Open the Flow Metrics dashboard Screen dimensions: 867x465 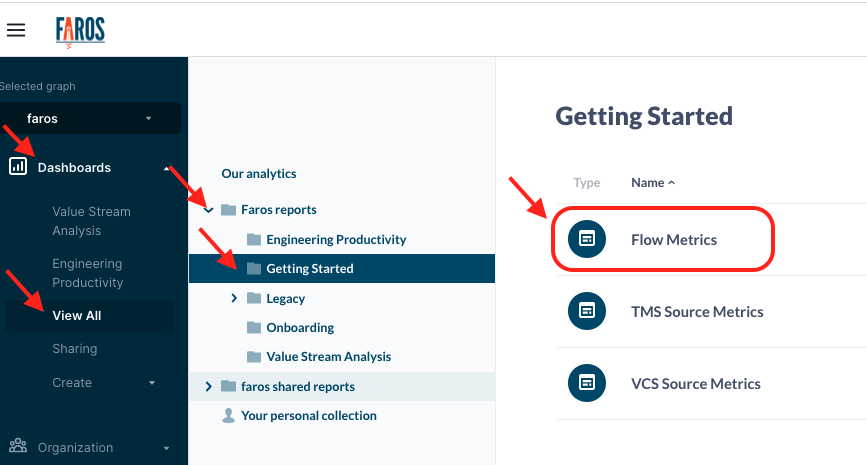click(x=674, y=239)
